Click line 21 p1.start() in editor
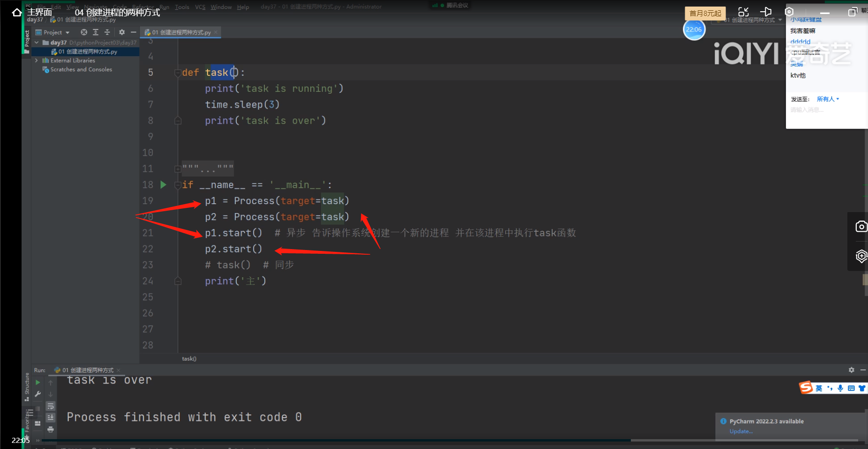The image size is (868, 449). (x=233, y=233)
